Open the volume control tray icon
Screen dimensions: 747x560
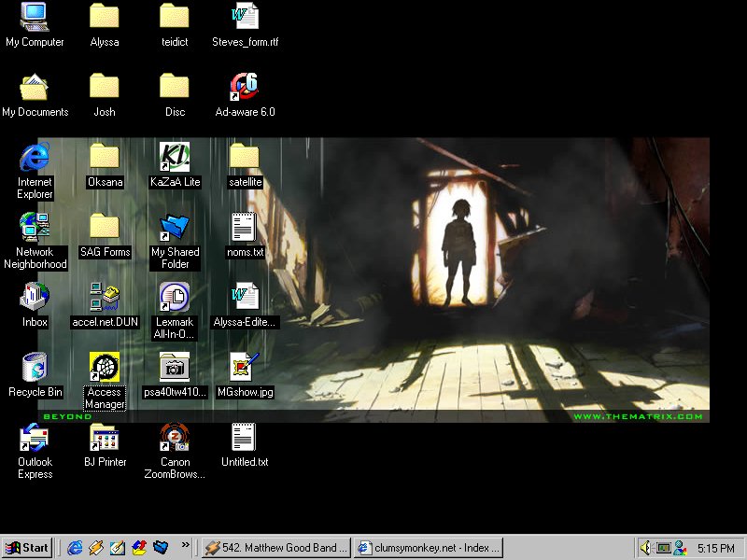coord(645,548)
